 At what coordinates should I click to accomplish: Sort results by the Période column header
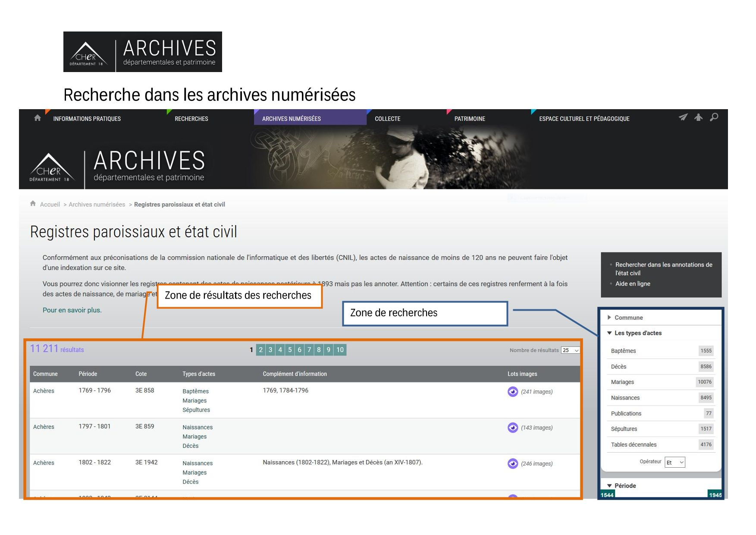pos(88,374)
